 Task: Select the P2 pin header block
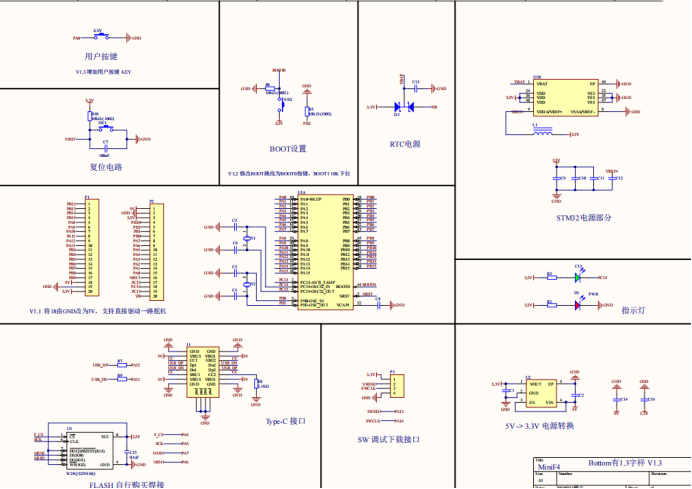pos(157,252)
